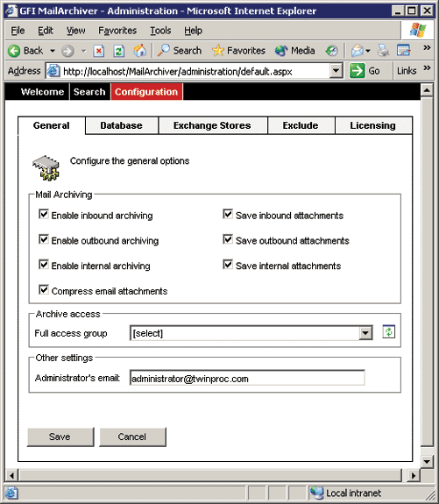
Task: Open the View menu
Action: pyautogui.click(x=76, y=31)
